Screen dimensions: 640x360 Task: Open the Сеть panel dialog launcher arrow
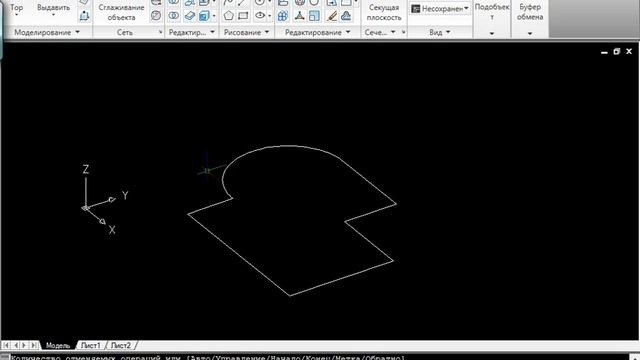[160, 32]
